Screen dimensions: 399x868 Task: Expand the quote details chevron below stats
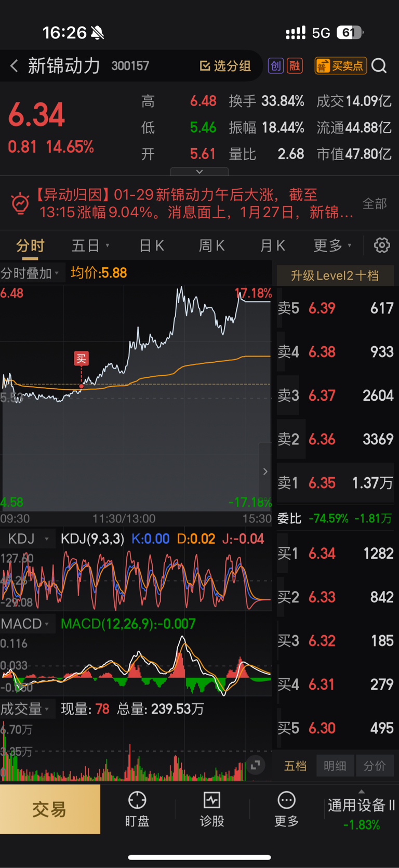coord(199,172)
